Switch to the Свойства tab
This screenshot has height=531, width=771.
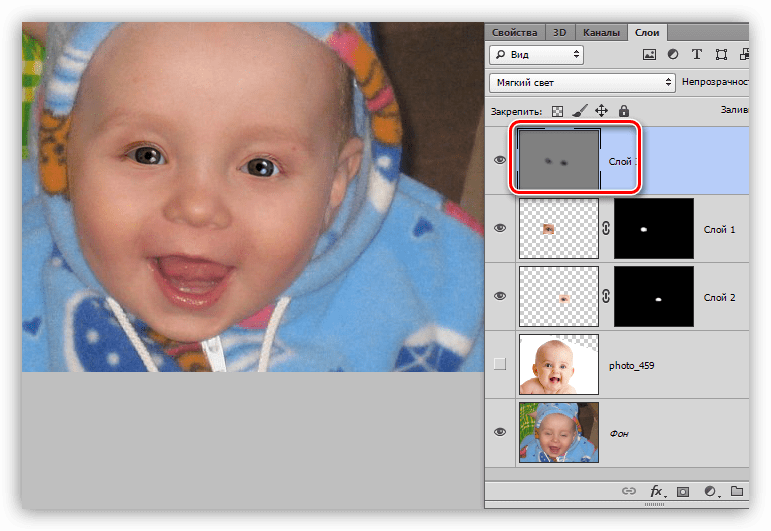[x=514, y=32]
